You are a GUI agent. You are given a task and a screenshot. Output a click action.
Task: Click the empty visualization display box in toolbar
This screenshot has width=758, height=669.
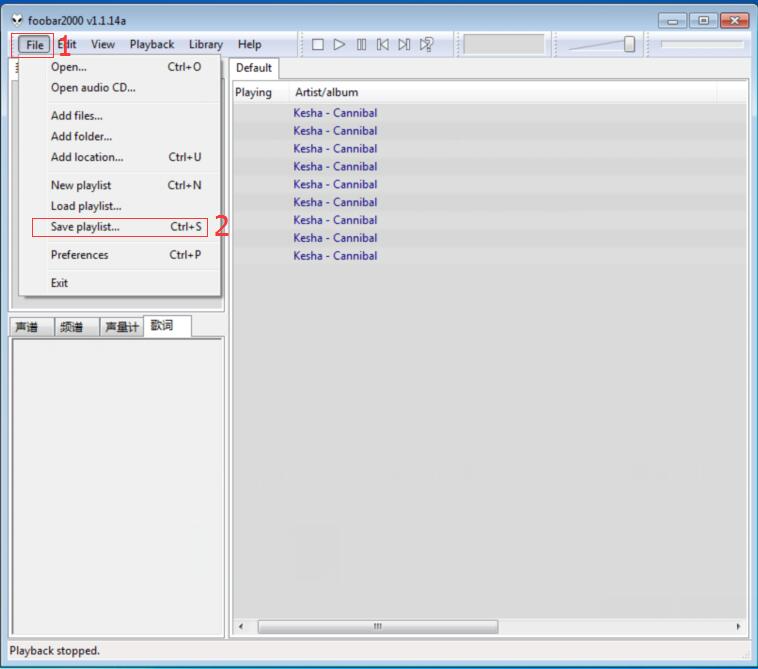(x=504, y=44)
